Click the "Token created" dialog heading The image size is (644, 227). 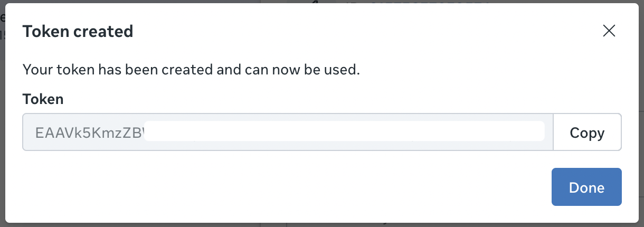coord(78,32)
